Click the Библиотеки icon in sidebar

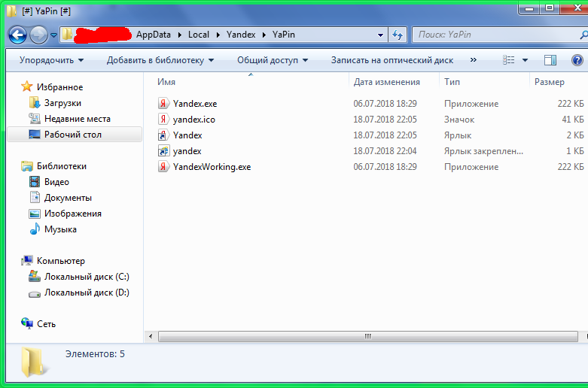pos(26,166)
